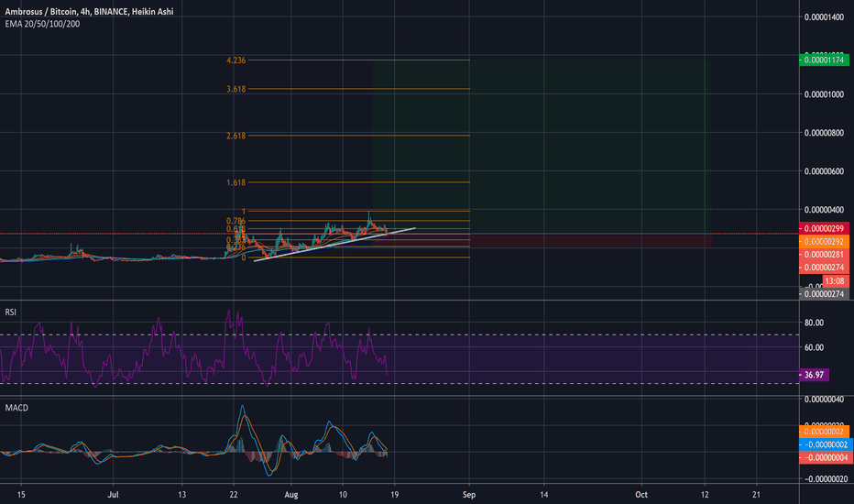Click the 13:08 bar countdown label
This screenshot has height=504, width=854.
point(835,281)
